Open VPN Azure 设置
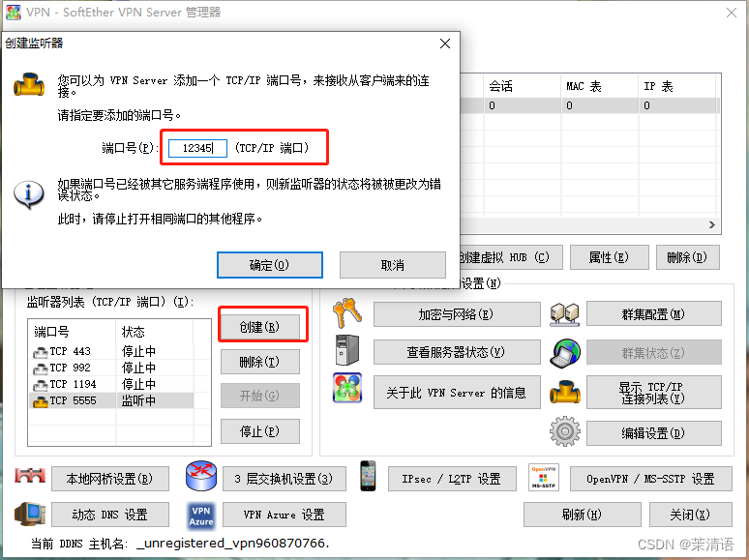Screen dimensions: 749x560 tap(285, 515)
